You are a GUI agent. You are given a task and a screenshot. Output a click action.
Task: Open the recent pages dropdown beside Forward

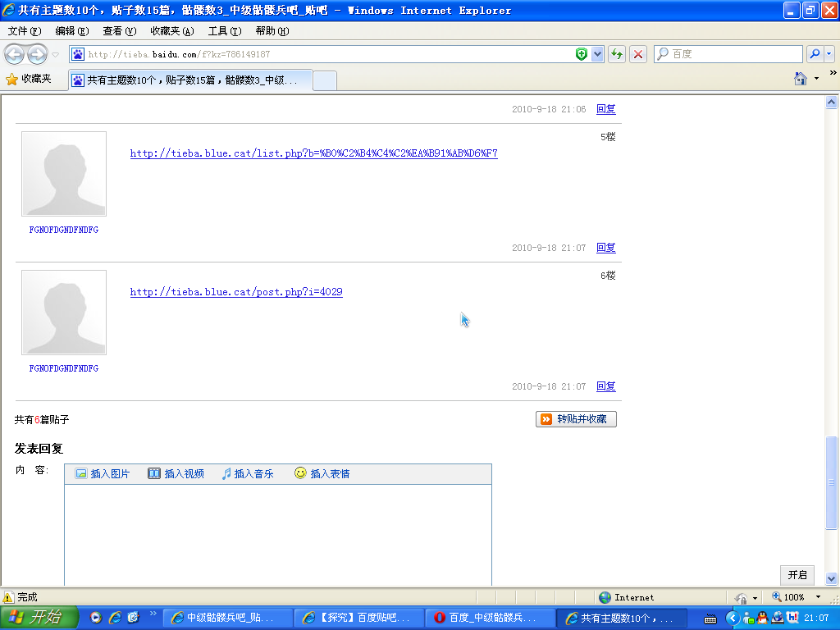click(55, 55)
